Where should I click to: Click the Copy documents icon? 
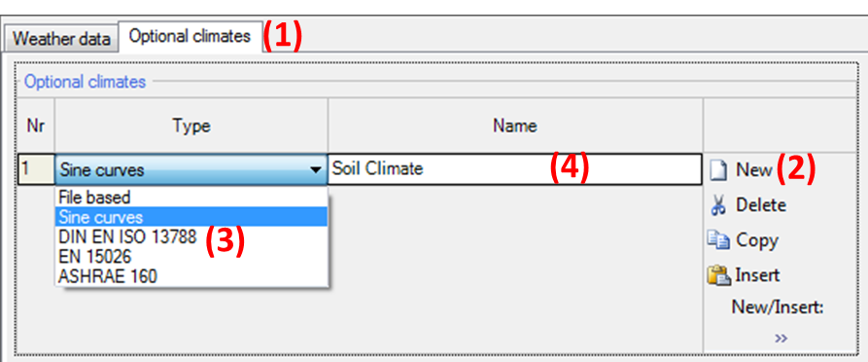(718, 240)
